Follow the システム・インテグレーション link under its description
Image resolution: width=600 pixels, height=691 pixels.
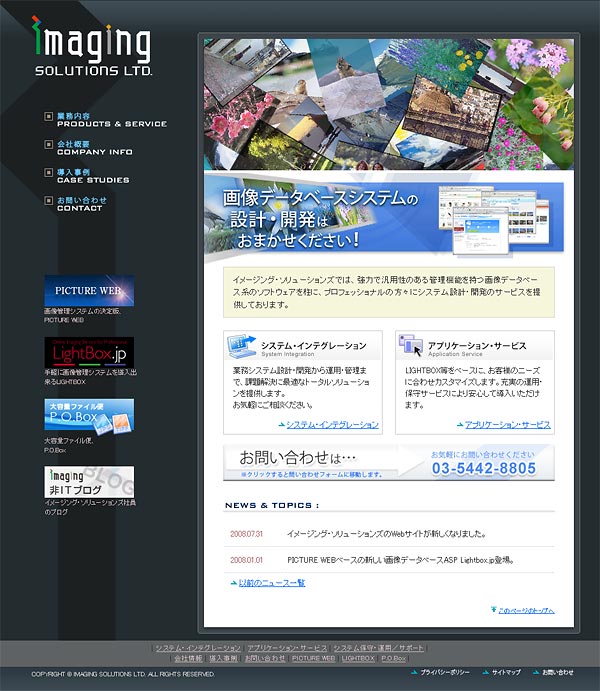coord(332,425)
